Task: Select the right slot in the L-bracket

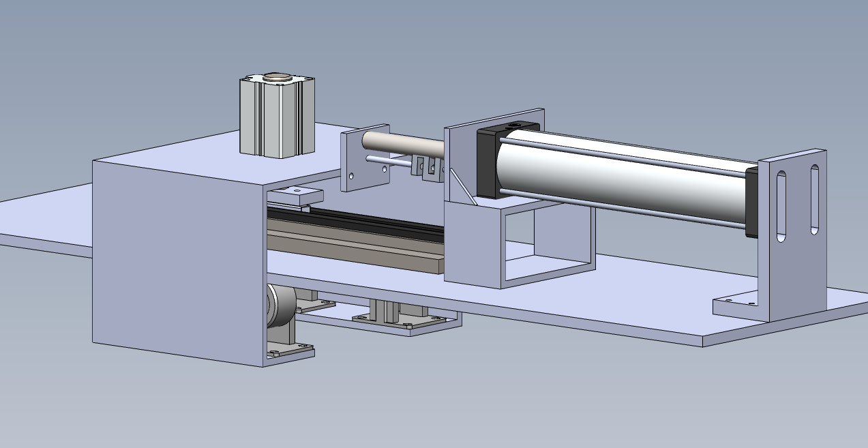Action: pos(814,199)
